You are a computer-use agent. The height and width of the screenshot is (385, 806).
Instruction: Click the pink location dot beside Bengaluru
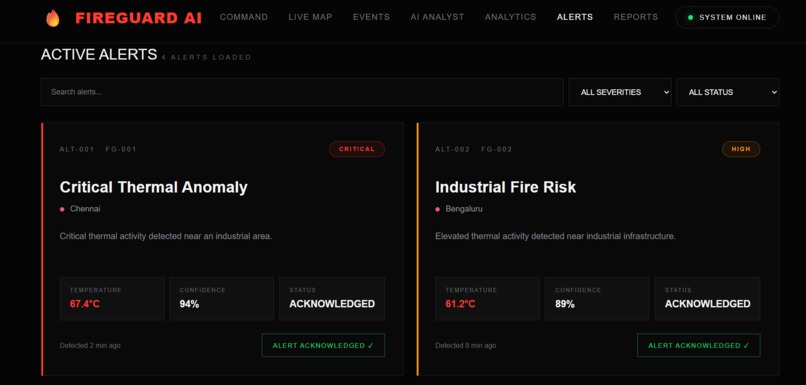(437, 209)
